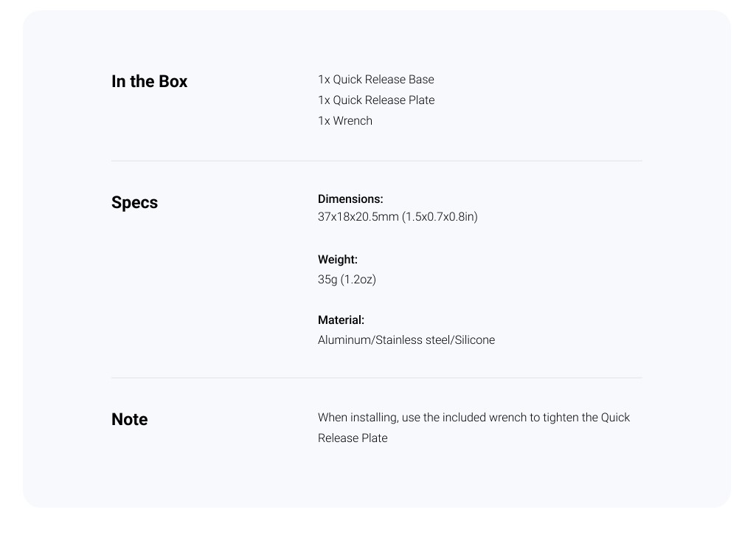Screen dimensions: 756x552
Task: Click the word "Silicone" in material list
Action: point(474,340)
